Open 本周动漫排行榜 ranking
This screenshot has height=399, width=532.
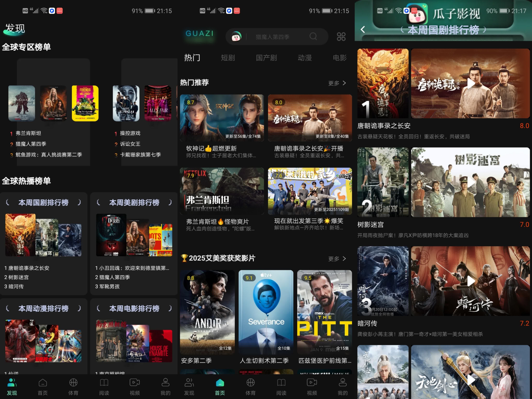coord(44,309)
